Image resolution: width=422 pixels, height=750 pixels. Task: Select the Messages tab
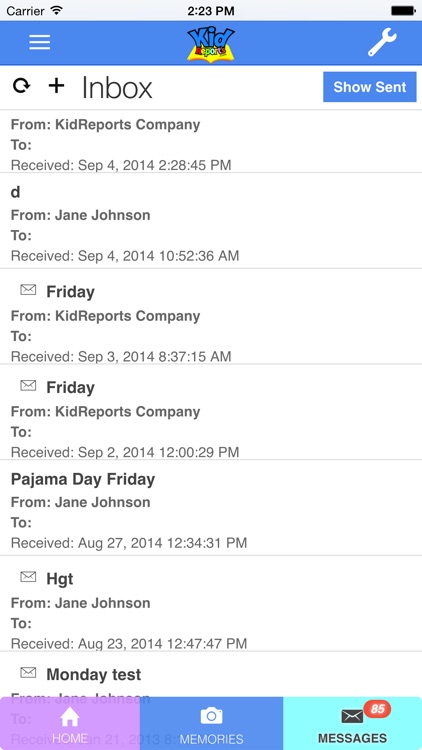click(353, 723)
